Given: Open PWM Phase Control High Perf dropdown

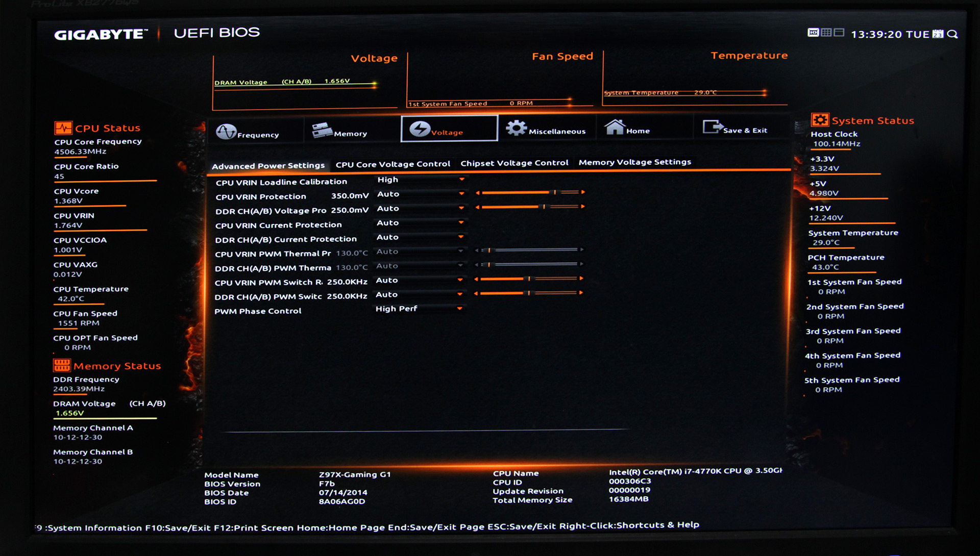Looking at the screenshot, I should [420, 309].
